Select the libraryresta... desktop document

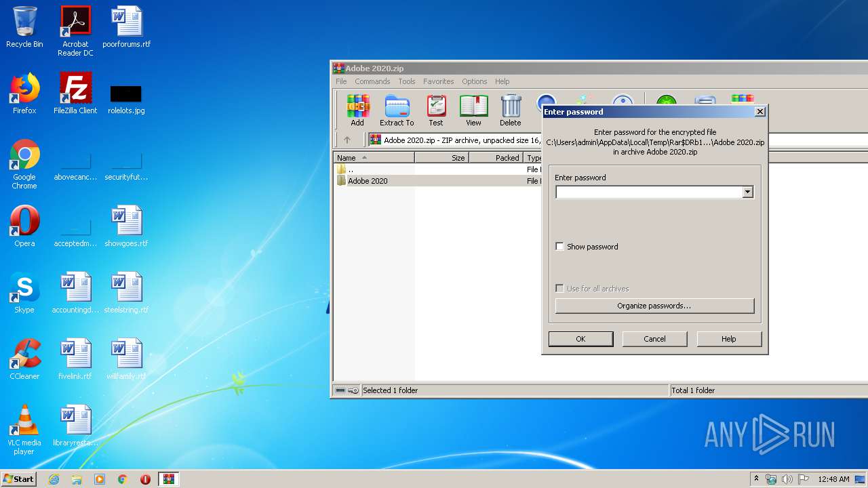click(75, 426)
